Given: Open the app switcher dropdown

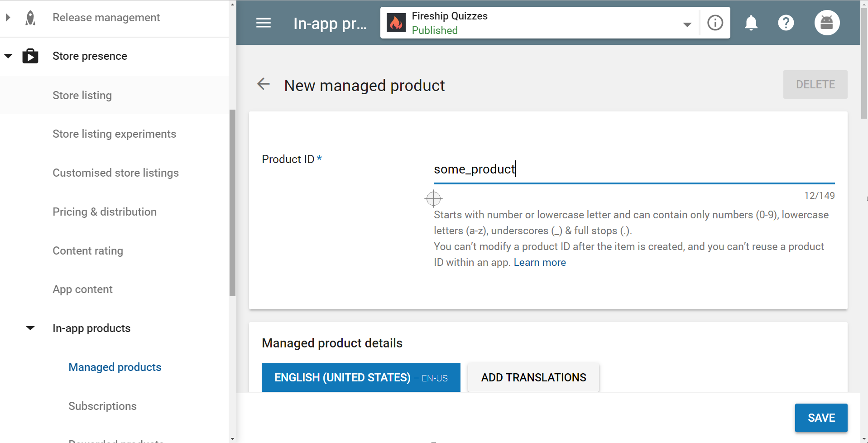Looking at the screenshot, I should click(x=687, y=25).
